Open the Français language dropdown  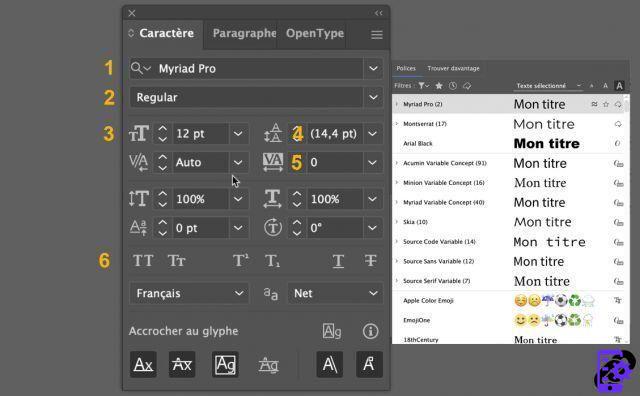click(x=189, y=293)
